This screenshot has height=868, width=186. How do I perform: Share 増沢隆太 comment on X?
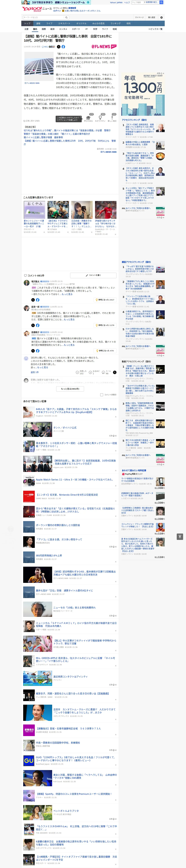pos(33,300)
